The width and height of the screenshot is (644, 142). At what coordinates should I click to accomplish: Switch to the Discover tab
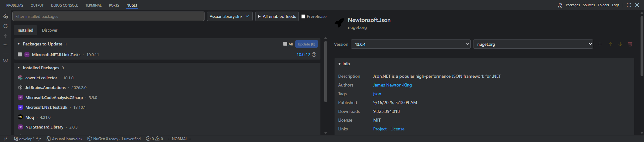50,30
